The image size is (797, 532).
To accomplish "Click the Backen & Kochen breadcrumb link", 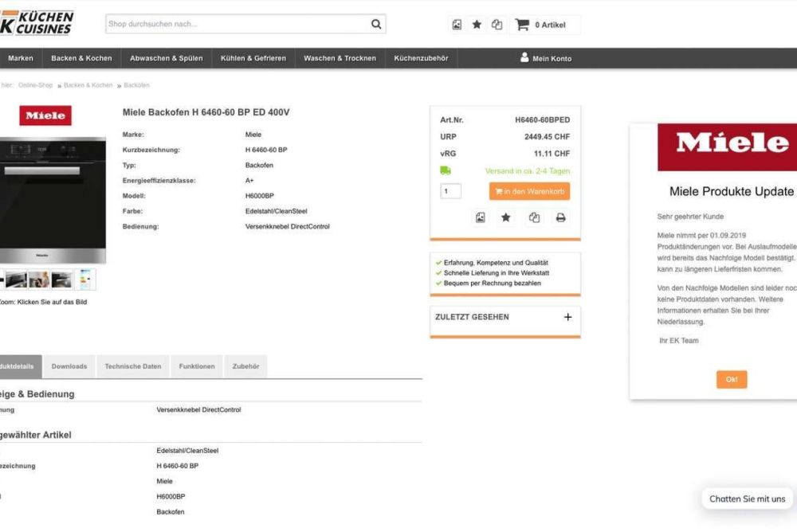I will tap(88, 85).
